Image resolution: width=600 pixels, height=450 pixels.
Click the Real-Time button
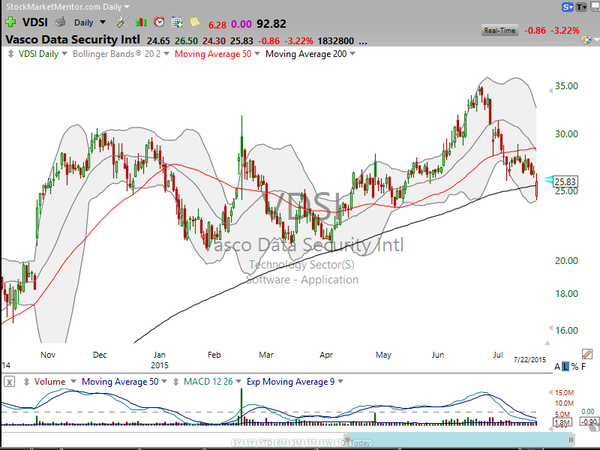(x=499, y=30)
